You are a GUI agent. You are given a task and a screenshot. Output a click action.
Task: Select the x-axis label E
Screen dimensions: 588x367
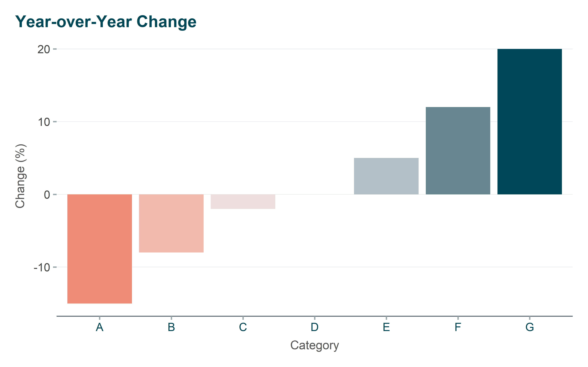click(x=386, y=327)
